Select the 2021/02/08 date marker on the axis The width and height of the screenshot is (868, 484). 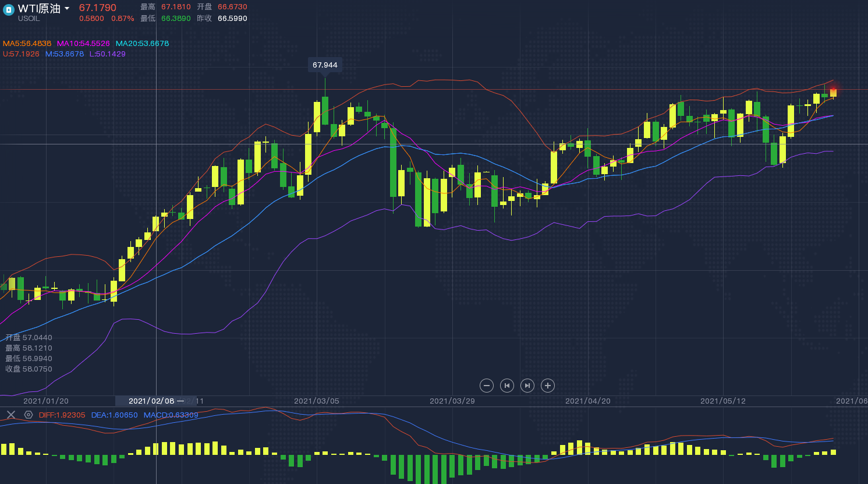pos(151,401)
